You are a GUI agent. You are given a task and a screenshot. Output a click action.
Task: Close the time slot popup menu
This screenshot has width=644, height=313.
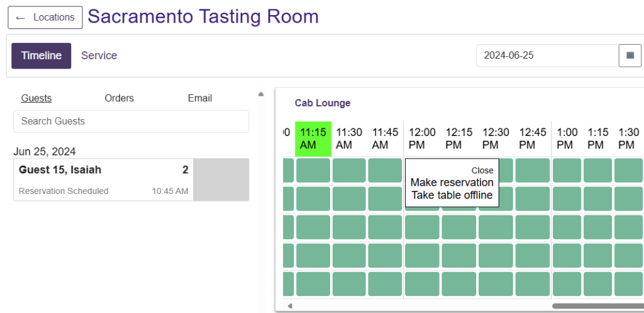coord(482,170)
